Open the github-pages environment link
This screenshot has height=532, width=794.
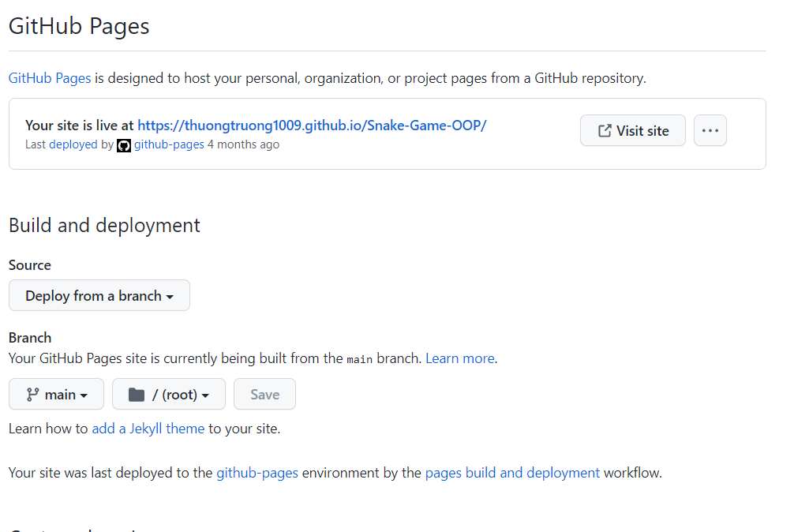(257, 473)
